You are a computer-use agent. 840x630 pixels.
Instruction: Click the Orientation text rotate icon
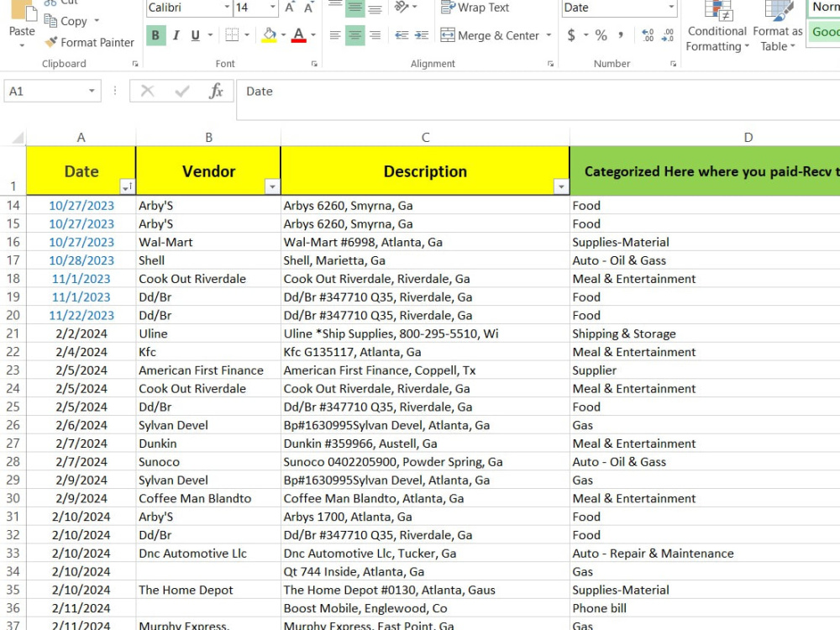tap(402, 7)
